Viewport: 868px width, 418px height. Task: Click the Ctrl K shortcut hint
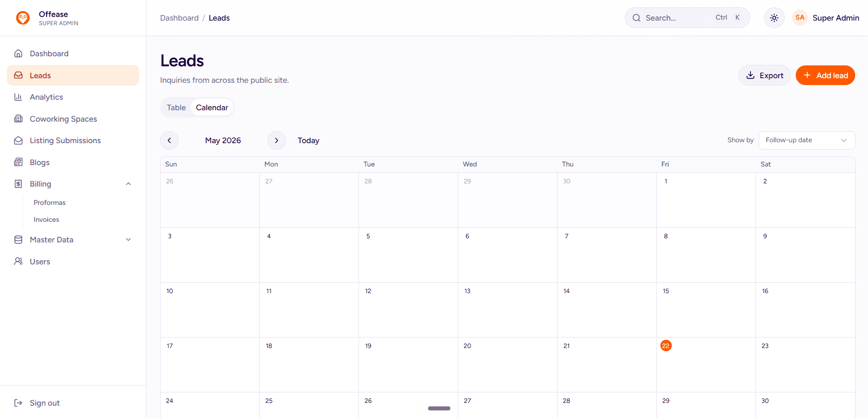728,17
